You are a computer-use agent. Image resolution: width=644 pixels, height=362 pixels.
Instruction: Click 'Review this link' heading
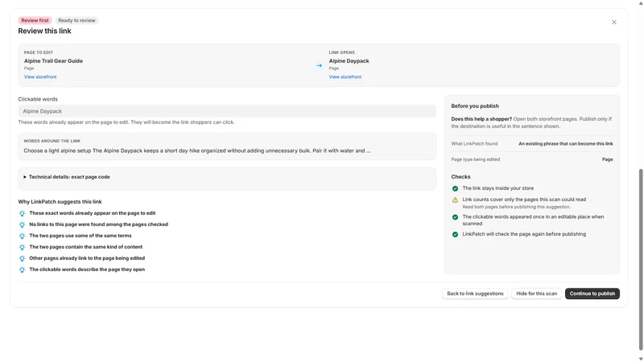[45, 31]
